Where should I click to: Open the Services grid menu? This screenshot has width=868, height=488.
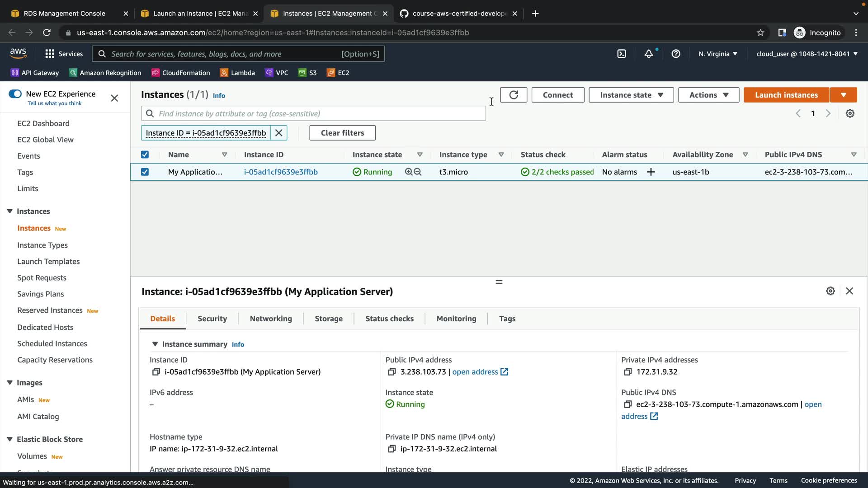pyautogui.click(x=50, y=54)
